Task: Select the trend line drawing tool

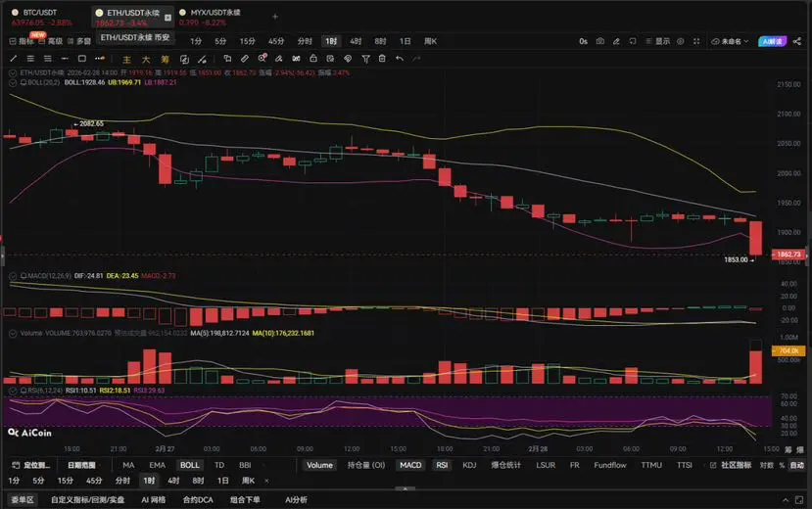Action: pyautogui.click(x=14, y=59)
